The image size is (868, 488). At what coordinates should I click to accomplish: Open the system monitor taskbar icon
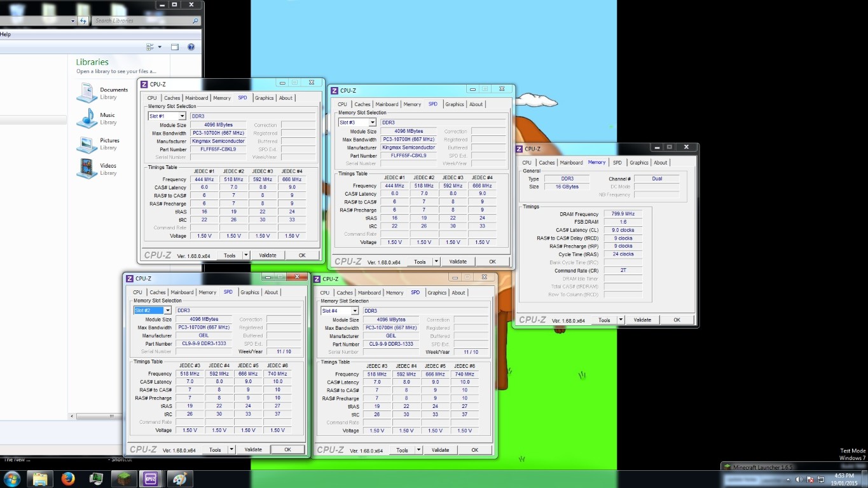pos(96,478)
